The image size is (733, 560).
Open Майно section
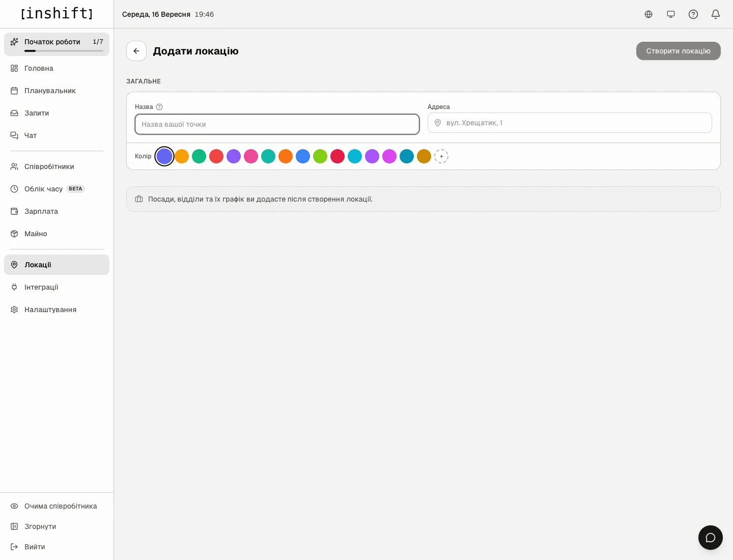[57, 234]
